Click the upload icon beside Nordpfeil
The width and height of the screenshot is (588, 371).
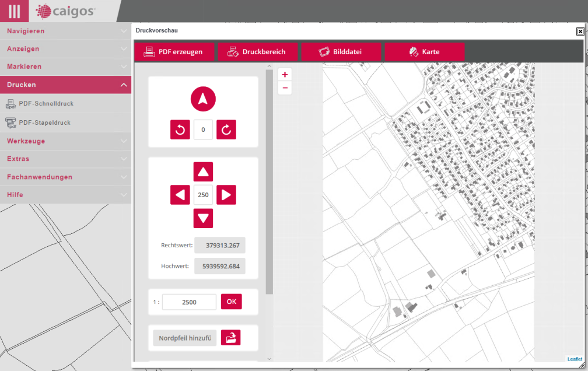click(231, 338)
